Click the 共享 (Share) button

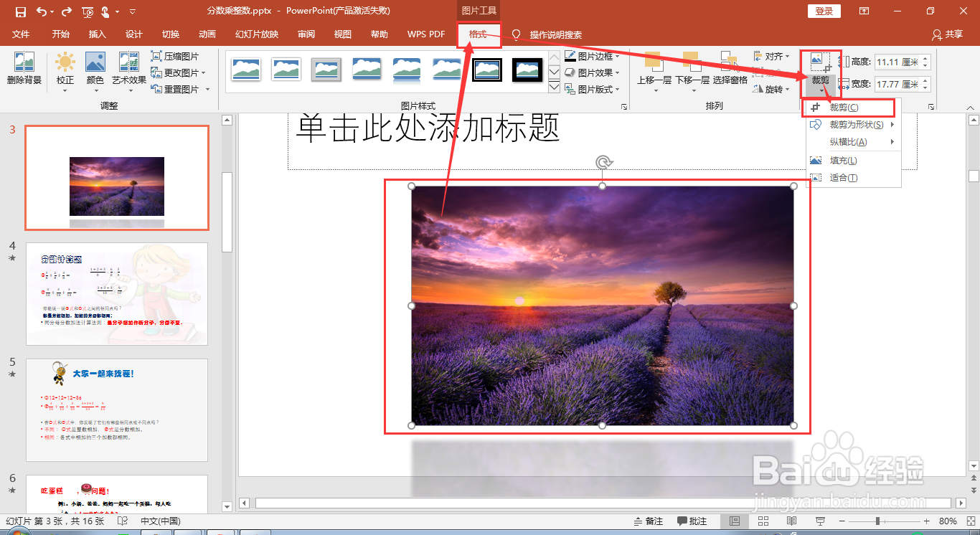(947, 34)
